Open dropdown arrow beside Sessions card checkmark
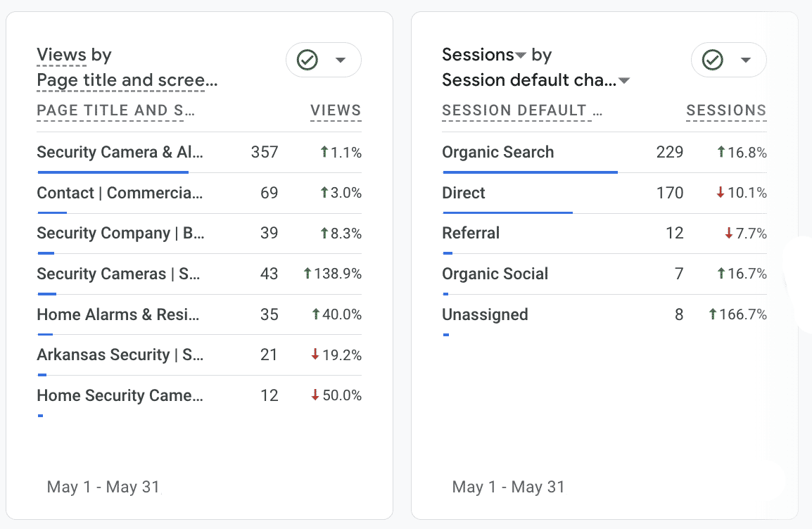 coord(746,60)
